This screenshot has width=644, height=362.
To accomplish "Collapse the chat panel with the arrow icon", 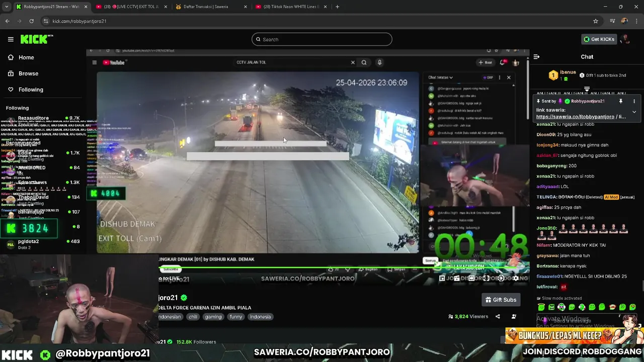I will pos(536,57).
